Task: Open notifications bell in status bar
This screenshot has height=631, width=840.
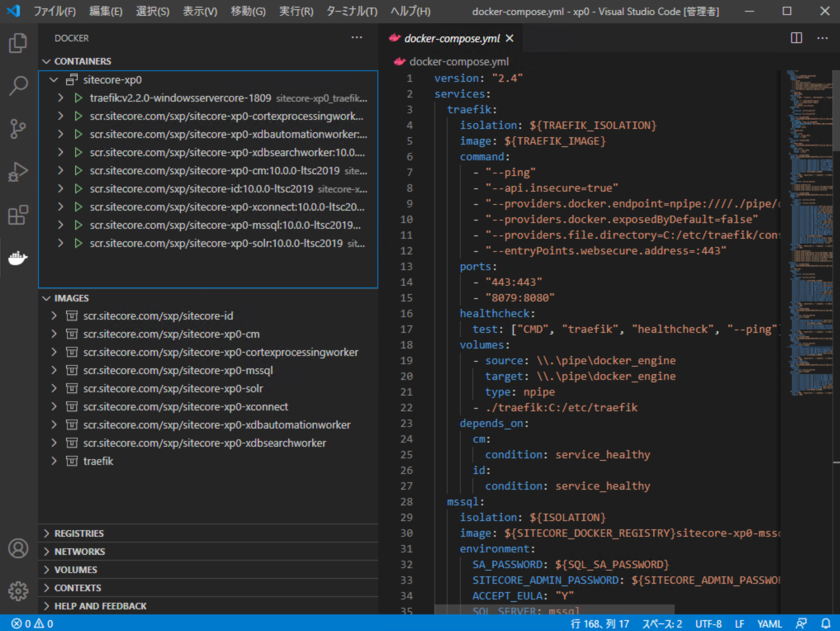Action: click(x=826, y=623)
